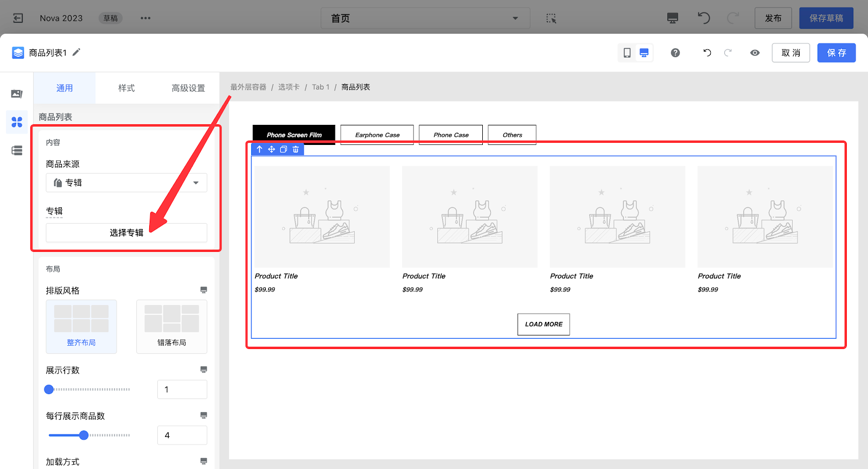
Task: Click the 选择专辑 button
Action: [x=126, y=233]
